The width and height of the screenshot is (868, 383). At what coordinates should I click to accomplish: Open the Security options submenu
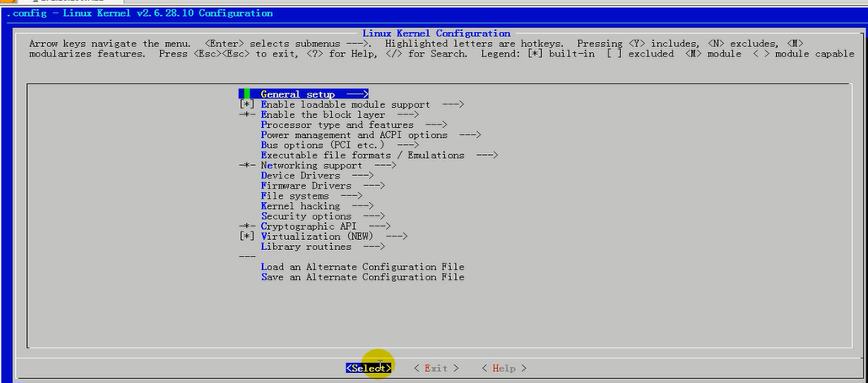coord(323,216)
